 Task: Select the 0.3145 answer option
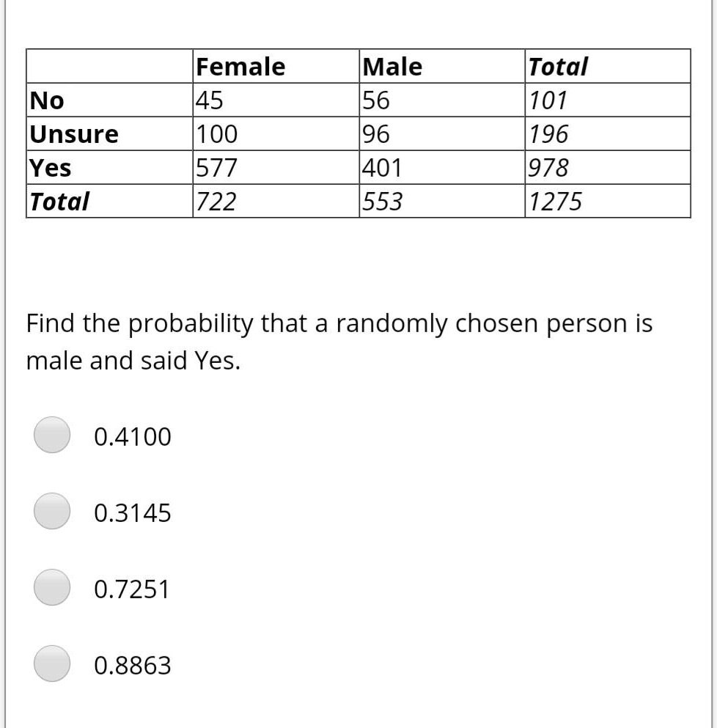pyautogui.click(x=51, y=512)
